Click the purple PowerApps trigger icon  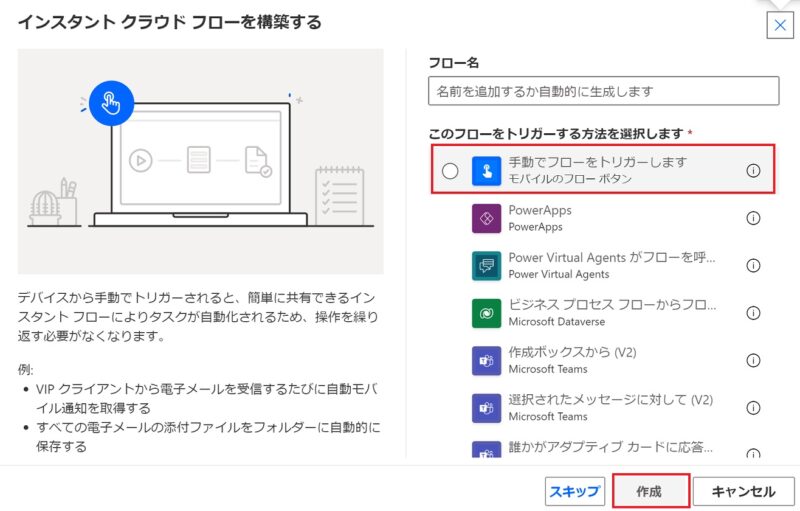487,218
